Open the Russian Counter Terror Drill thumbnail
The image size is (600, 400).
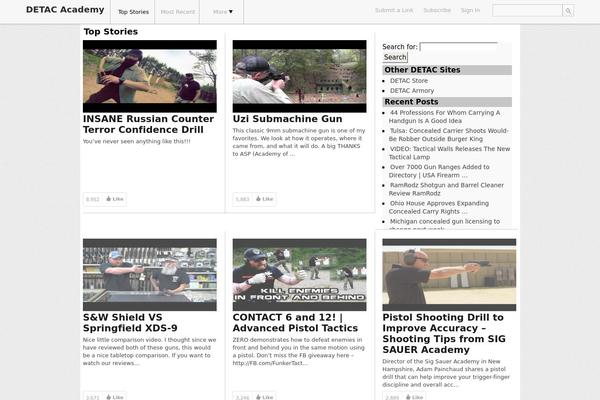[150, 76]
